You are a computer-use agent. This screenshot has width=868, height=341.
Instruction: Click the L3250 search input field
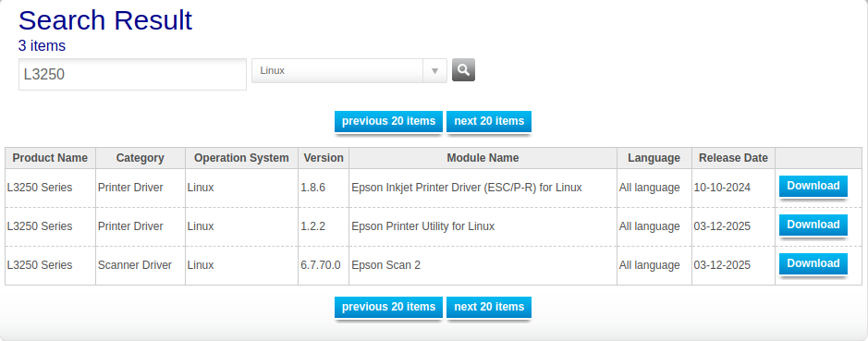132,74
